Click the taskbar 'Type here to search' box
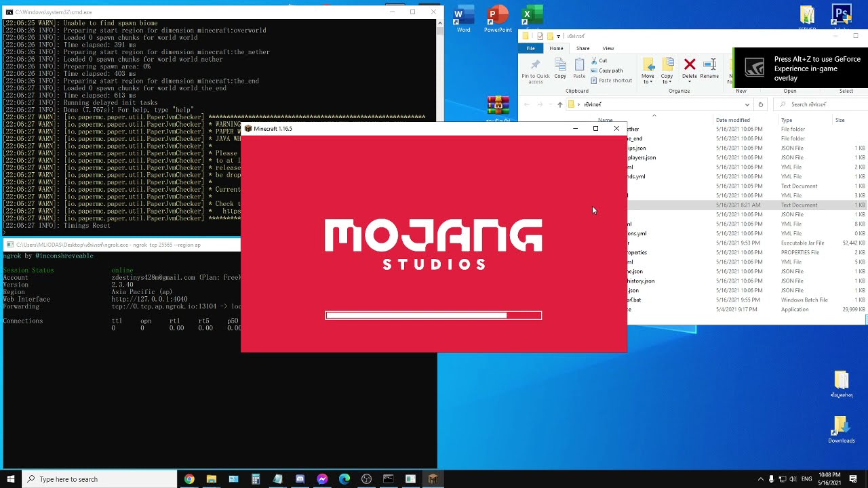The width and height of the screenshot is (868, 488). [x=100, y=479]
